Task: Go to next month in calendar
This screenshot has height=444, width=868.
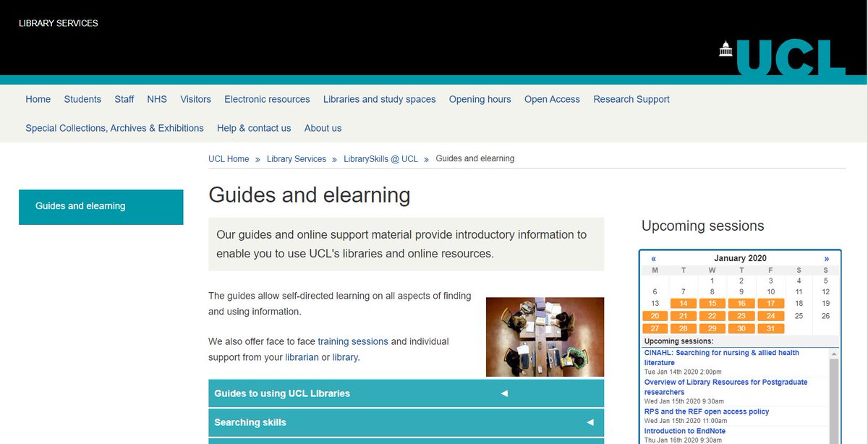Action: pos(827,258)
